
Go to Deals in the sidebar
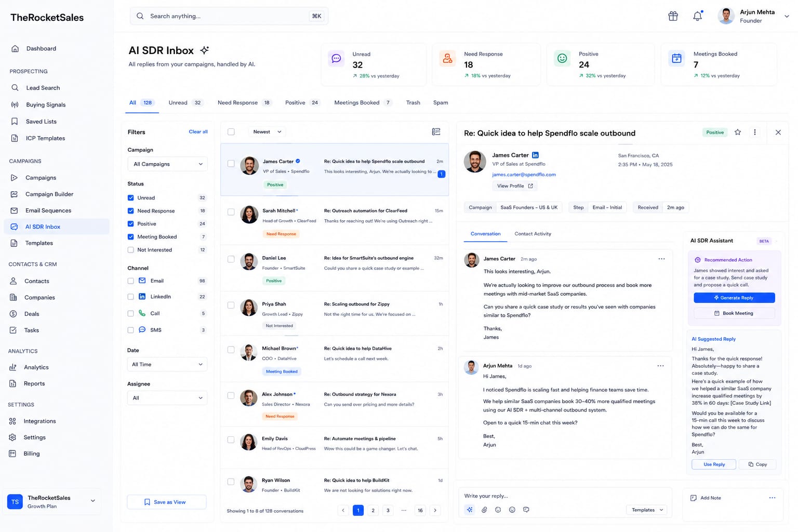[x=32, y=314]
